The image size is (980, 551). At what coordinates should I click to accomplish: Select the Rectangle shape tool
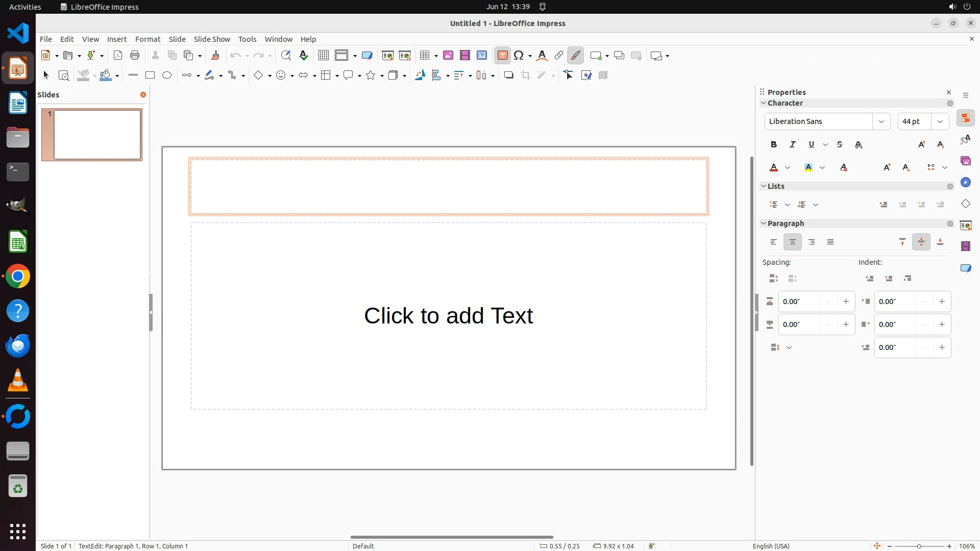(150, 76)
